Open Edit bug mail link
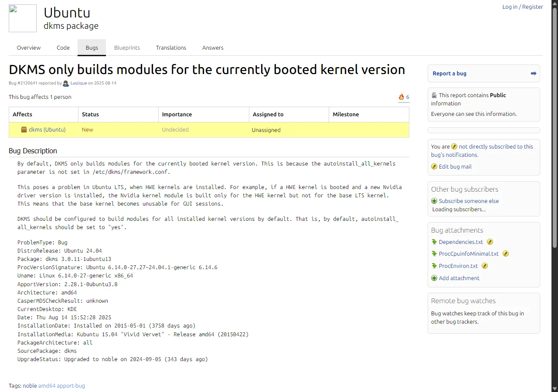This screenshot has height=392, width=558. point(455,166)
